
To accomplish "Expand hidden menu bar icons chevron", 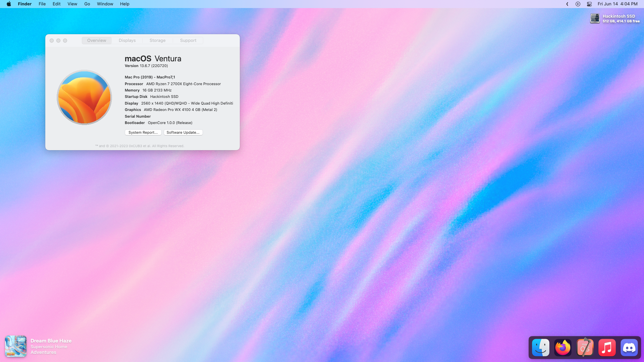I will (567, 4).
